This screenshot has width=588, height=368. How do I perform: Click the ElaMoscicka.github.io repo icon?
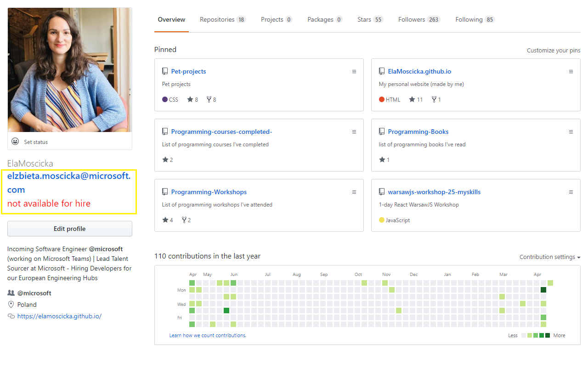click(x=382, y=71)
